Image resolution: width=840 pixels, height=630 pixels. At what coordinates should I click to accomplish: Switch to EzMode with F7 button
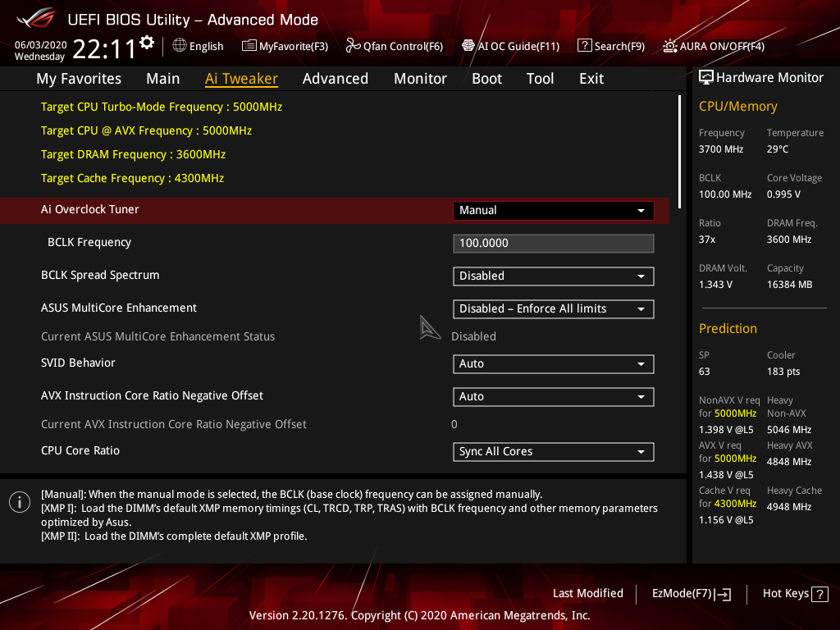pyautogui.click(x=691, y=593)
